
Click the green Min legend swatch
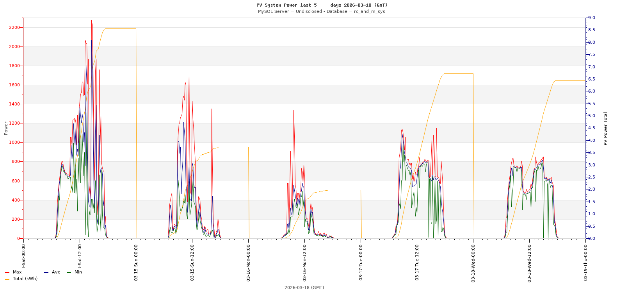point(69,273)
